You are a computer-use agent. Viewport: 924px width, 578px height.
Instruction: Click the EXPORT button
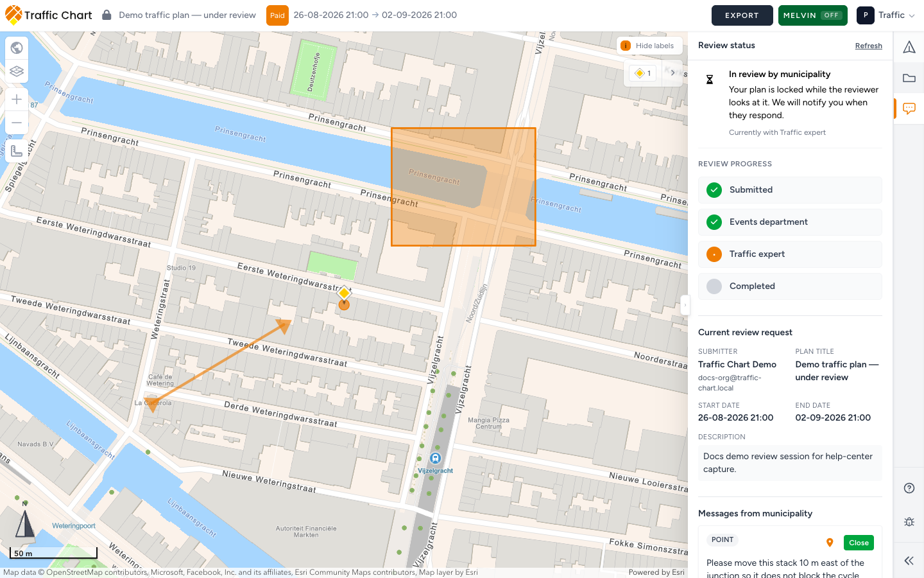[x=742, y=15]
